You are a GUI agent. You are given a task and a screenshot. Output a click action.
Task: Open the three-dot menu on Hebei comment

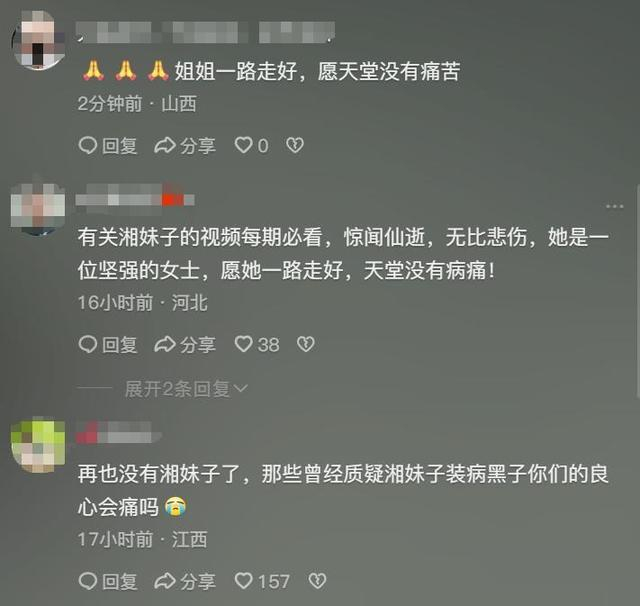coord(614,206)
